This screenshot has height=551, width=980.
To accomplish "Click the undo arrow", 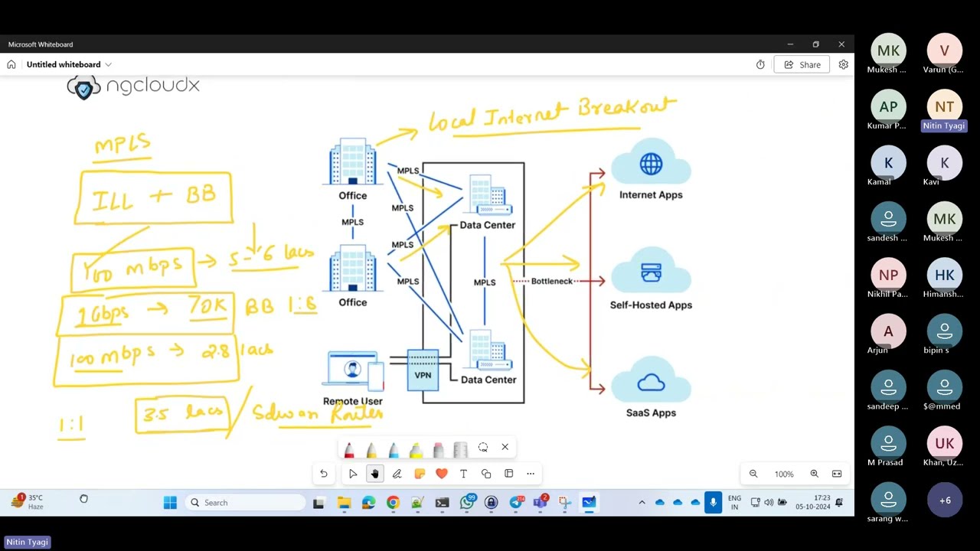I will click(324, 474).
